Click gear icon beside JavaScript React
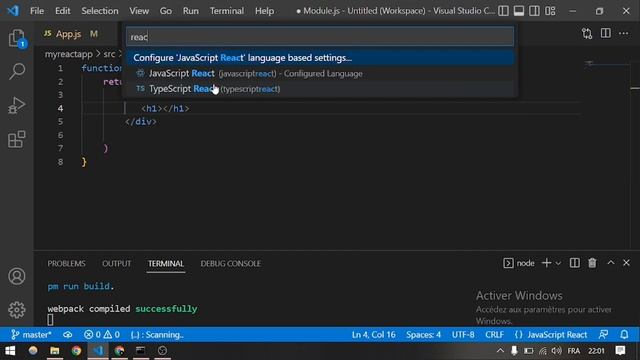The width and height of the screenshot is (640, 360). 140,73
